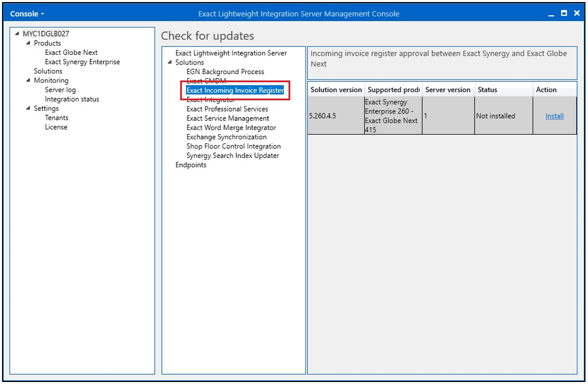Collapse the Solutions node in updates tree
The width and height of the screenshot is (588, 384).
pos(170,62)
